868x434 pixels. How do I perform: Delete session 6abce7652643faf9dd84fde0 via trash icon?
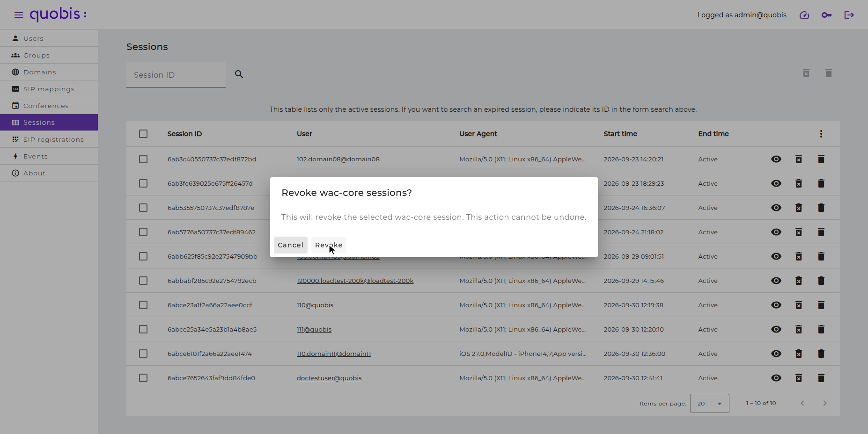tap(821, 378)
